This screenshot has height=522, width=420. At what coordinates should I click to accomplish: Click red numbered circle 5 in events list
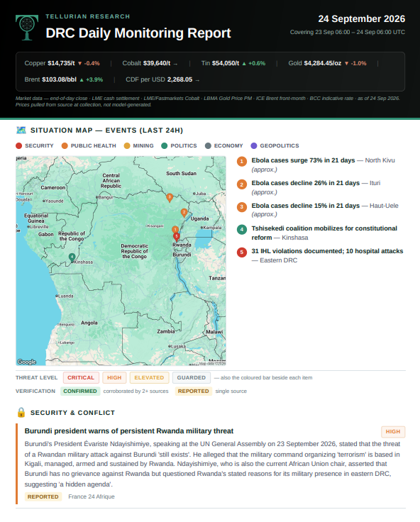(242, 252)
